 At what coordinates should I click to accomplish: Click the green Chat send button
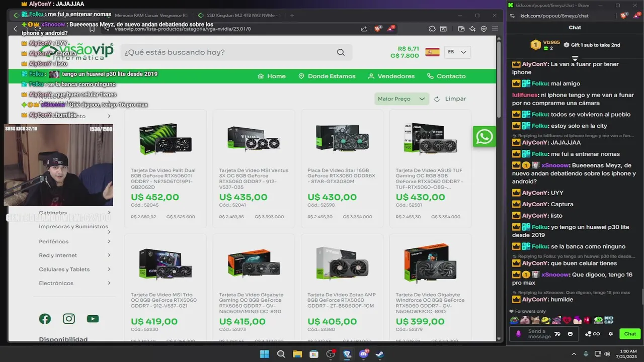[x=630, y=334]
